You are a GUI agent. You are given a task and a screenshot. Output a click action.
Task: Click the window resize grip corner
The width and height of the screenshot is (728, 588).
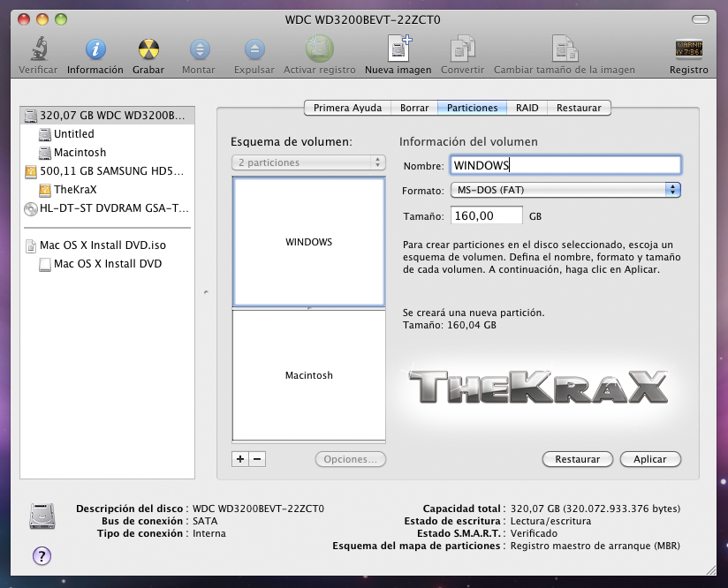click(711, 570)
